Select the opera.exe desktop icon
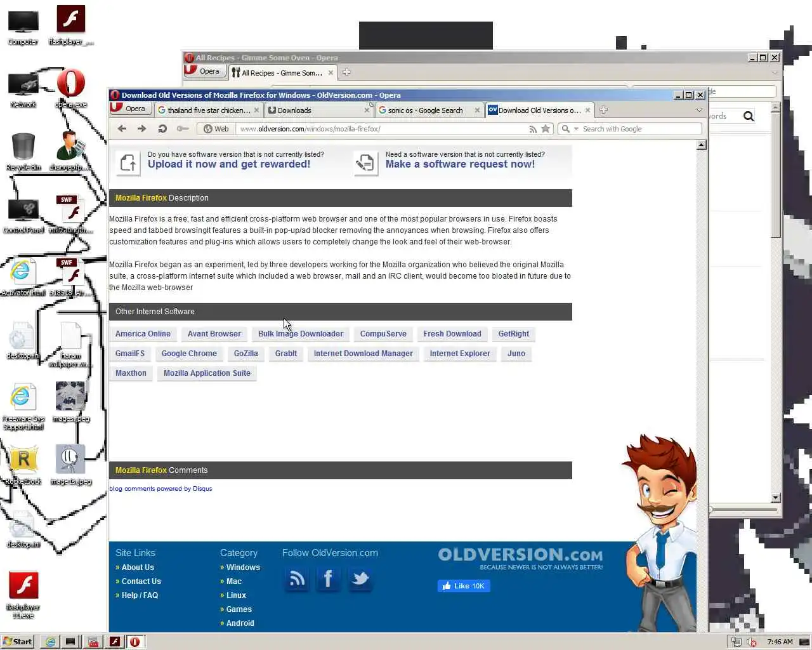The width and height of the screenshot is (812, 650). pyautogui.click(x=71, y=88)
